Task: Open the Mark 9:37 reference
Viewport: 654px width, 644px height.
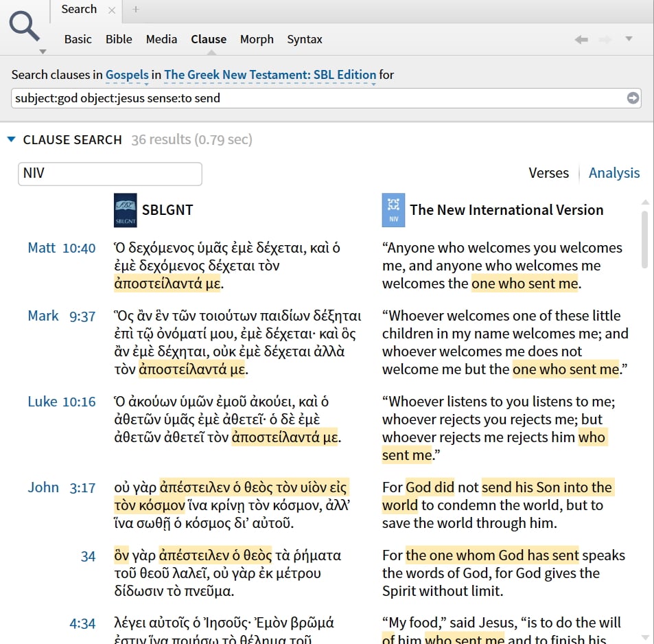Action: pos(62,316)
